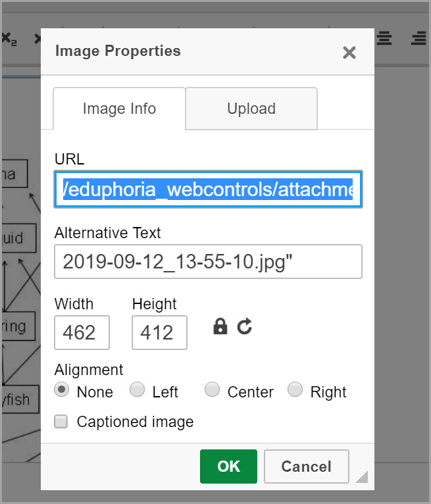
Task: Switch to the Upload tab
Action: point(251,109)
